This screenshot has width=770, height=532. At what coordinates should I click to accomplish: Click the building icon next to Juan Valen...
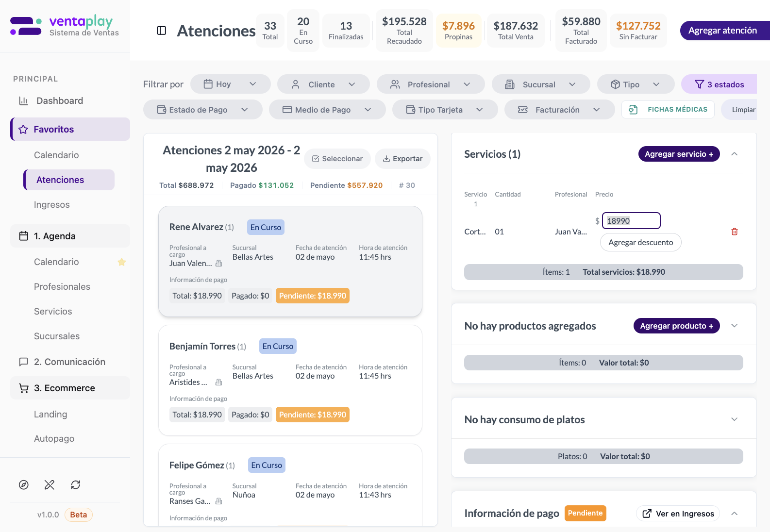219,264
